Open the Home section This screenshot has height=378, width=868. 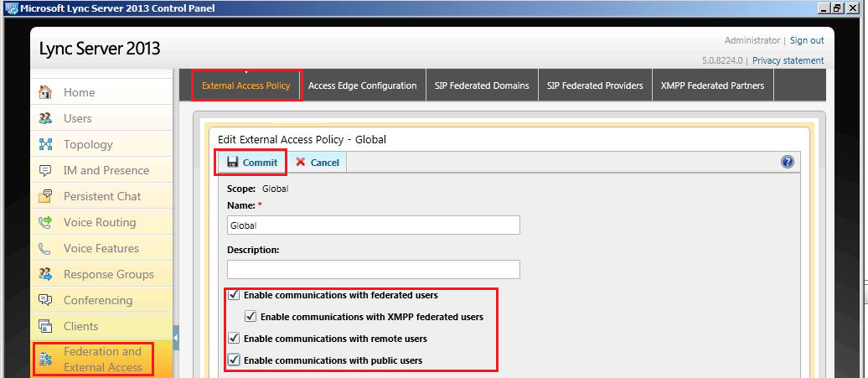point(102,92)
